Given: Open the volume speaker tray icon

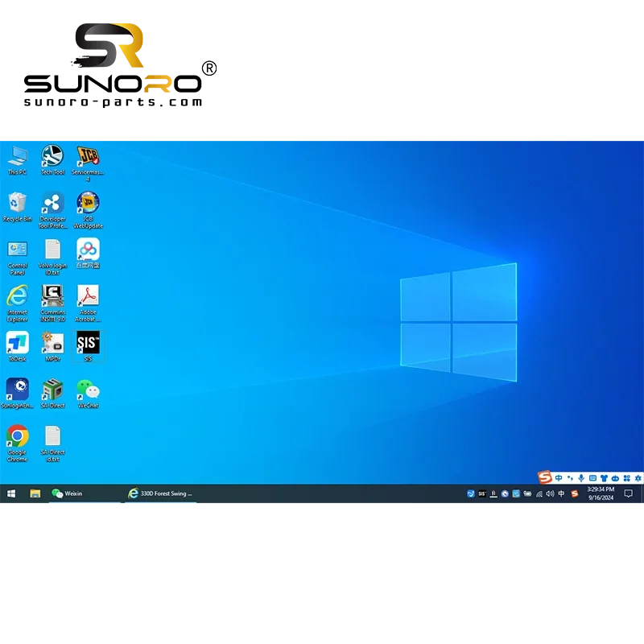Looking at the screenshot, I should tap(550, 493).
